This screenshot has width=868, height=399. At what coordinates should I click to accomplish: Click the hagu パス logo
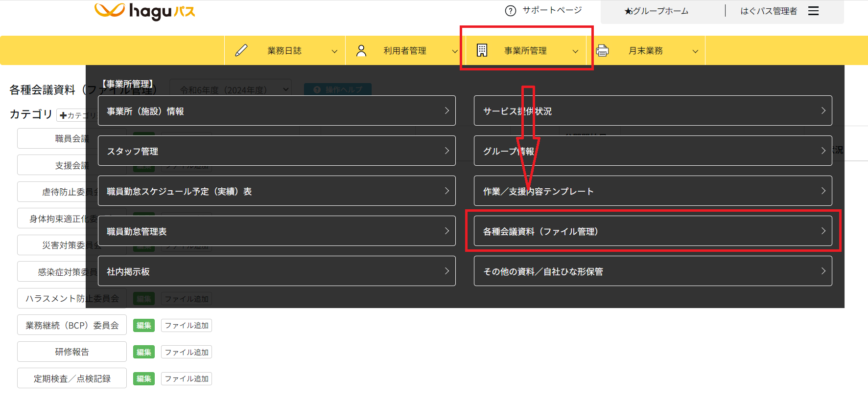pyautogui.click(x=145, y=11)
